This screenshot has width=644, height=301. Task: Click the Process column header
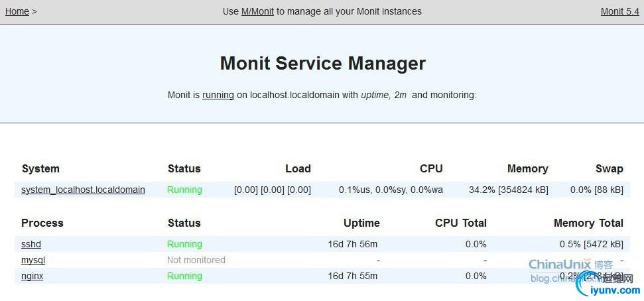pyautogui.click(x=42, y=223)
